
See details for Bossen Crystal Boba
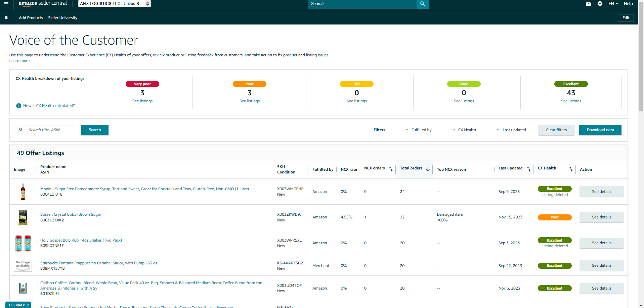[x=601, y=217]
